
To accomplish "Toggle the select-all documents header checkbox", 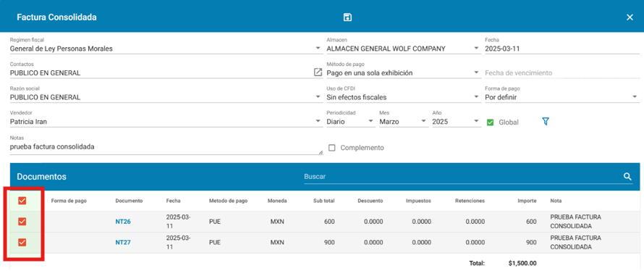I will [22, 201].
